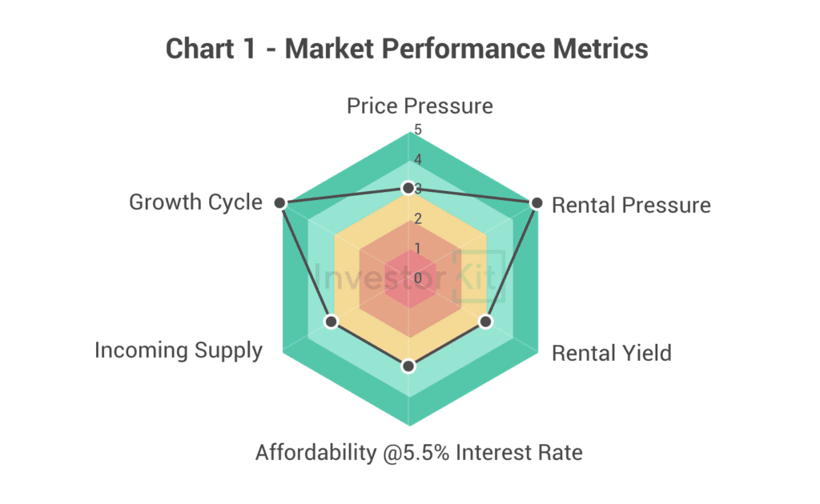Click the scale tick label 5
This screenshot has height=504, width=820.
point(417,130)
